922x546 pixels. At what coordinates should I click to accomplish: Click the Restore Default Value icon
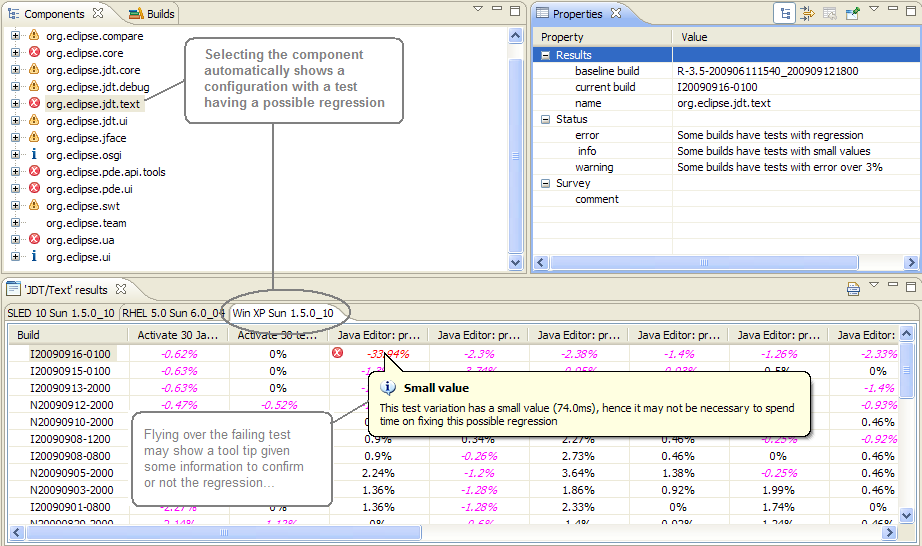tap(829, 13)
